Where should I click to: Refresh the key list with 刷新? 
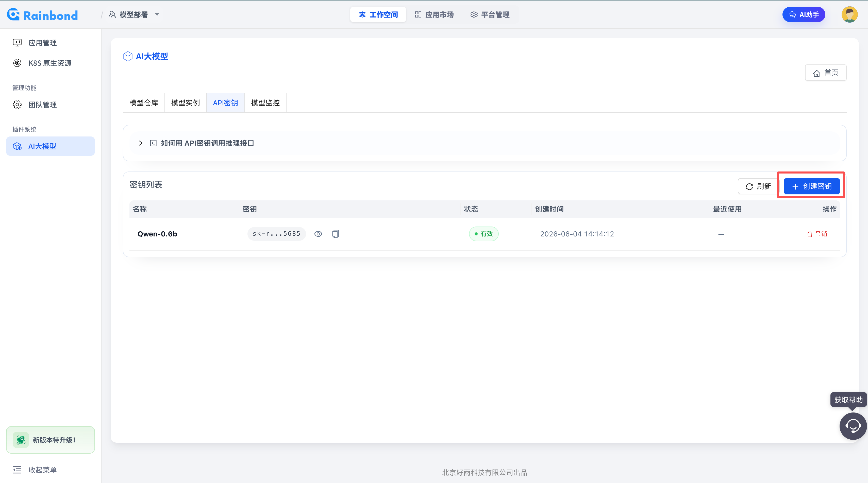point(759,186)
